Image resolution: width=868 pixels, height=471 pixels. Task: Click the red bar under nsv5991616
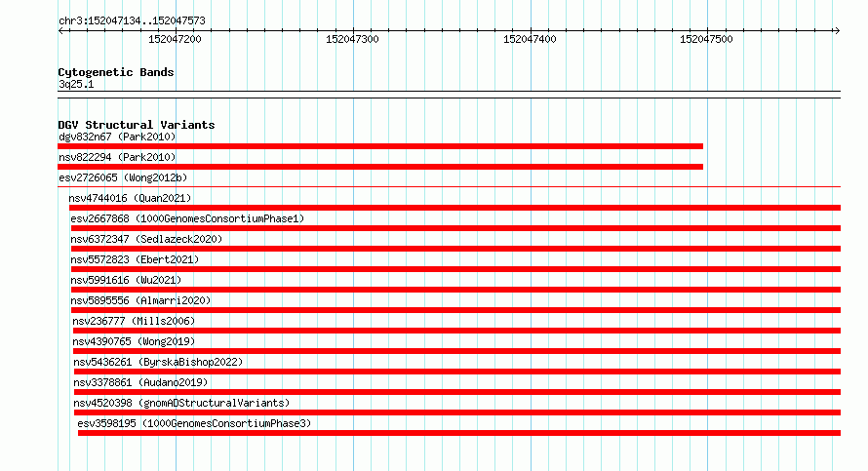455,290
